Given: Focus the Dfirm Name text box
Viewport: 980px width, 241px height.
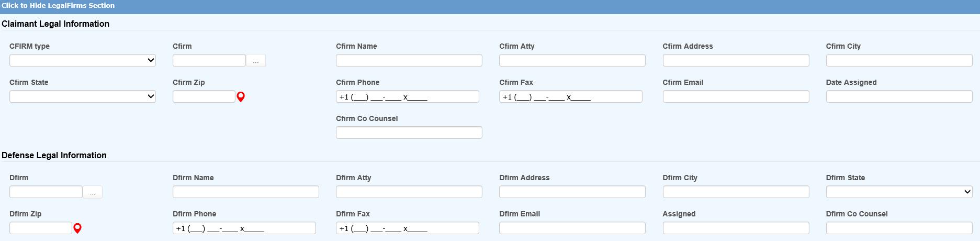Looking at the screenshot, I should tap(245, 192).
